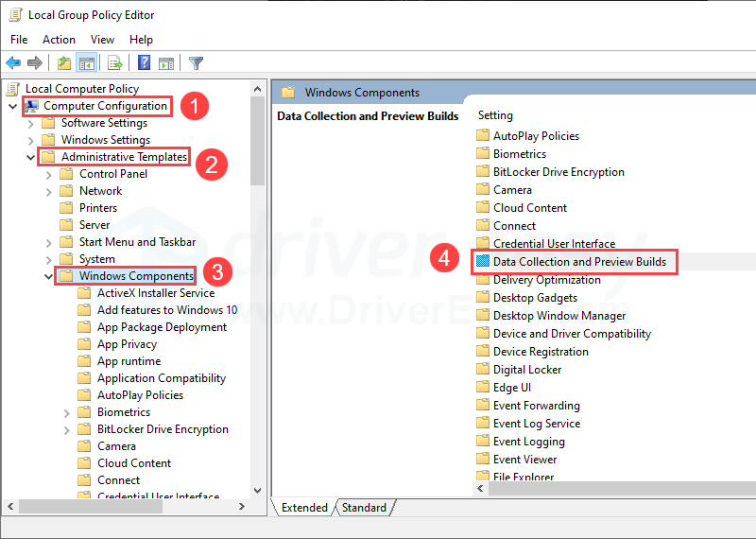756x539 pixels.
Task: Expand the Network node
Action: [x=49, y=192]
